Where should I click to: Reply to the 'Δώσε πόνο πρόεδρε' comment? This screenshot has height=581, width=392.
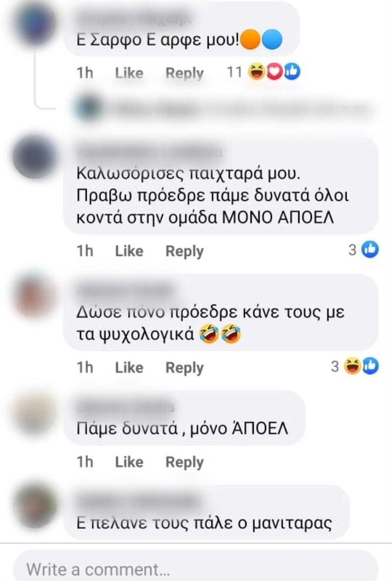coord(184,368)
